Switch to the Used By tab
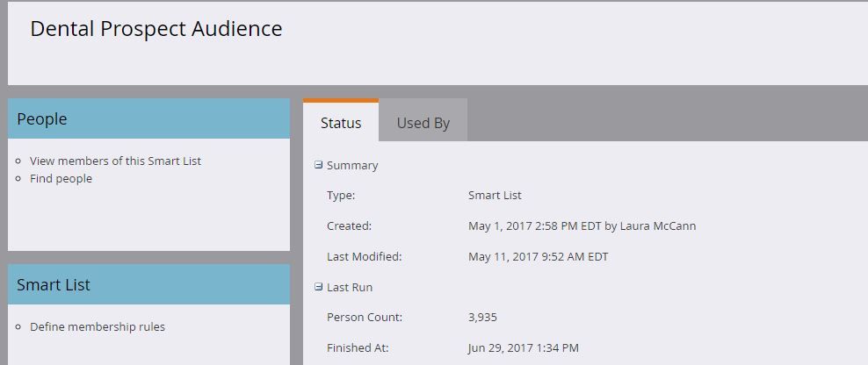This screenshot has width=868, height=365. pyautogui.click(x=423, y=123)
